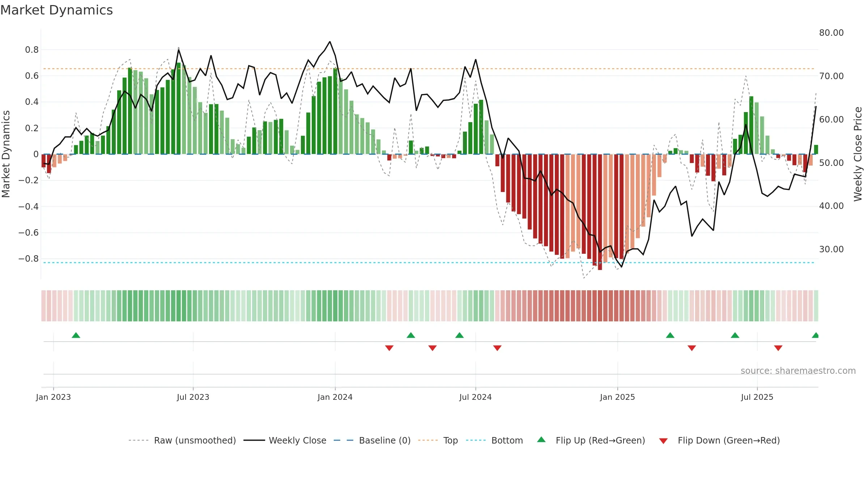Screen dimensions: 868x488
Task: Click the green Flip Up triangle in legend
Action: 541,440
